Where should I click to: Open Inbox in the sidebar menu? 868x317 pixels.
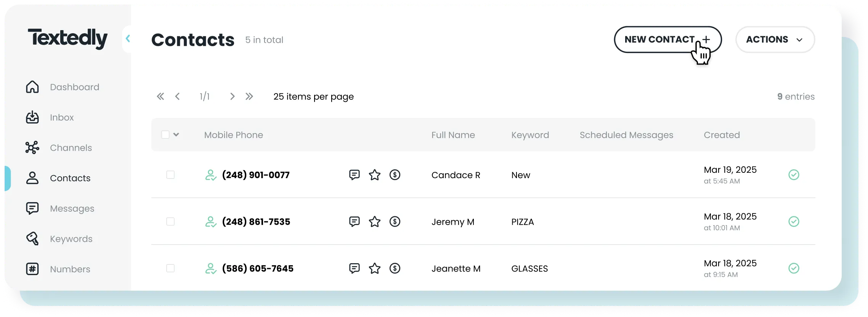pyautogui.click(x=62, y=117)
